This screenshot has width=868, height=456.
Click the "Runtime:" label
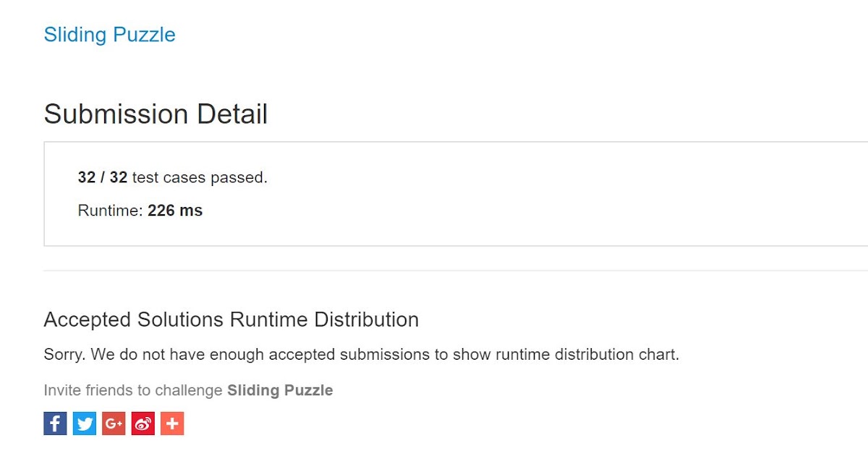(x=111, y=211)
